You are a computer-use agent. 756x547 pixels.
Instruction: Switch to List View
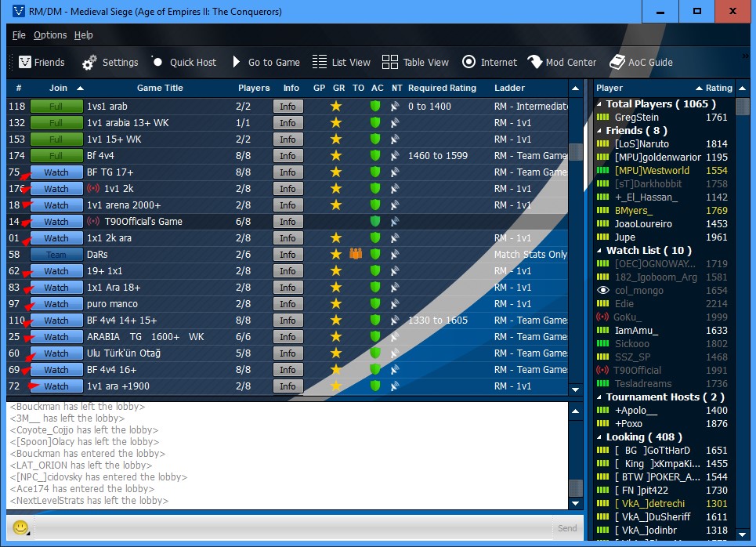click(342, 62)
